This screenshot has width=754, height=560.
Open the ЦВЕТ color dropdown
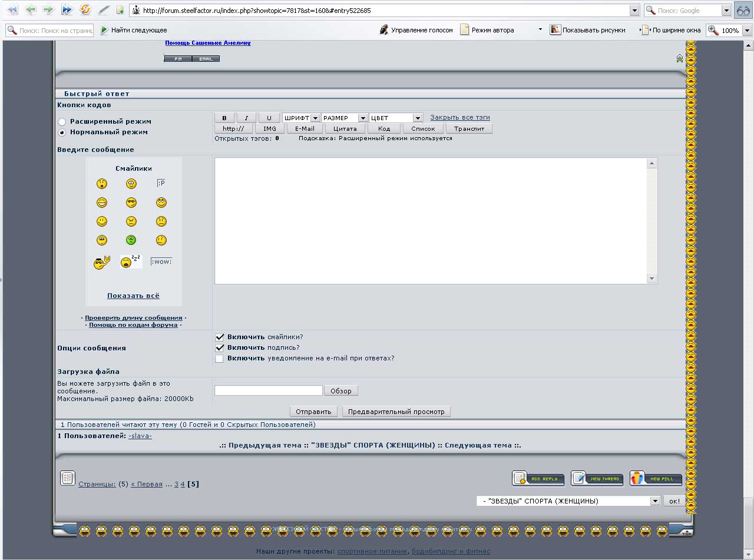click(396, 118)
